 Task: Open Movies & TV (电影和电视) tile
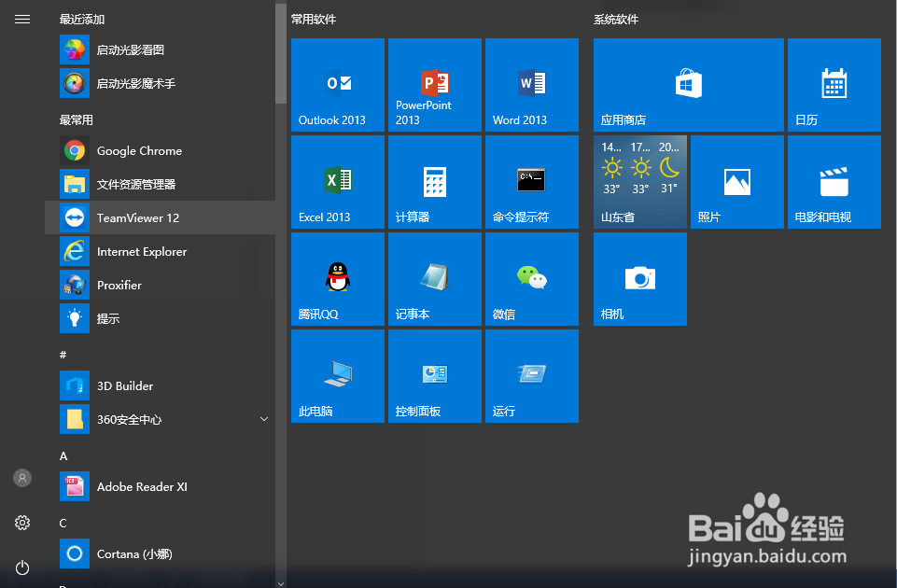click(x=834, y=182)
